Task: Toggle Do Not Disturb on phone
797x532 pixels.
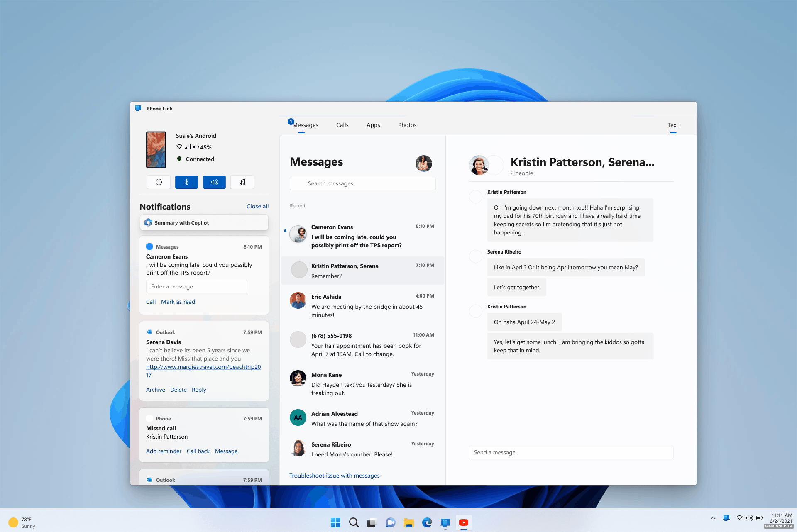Action: (x=159, y=182)
